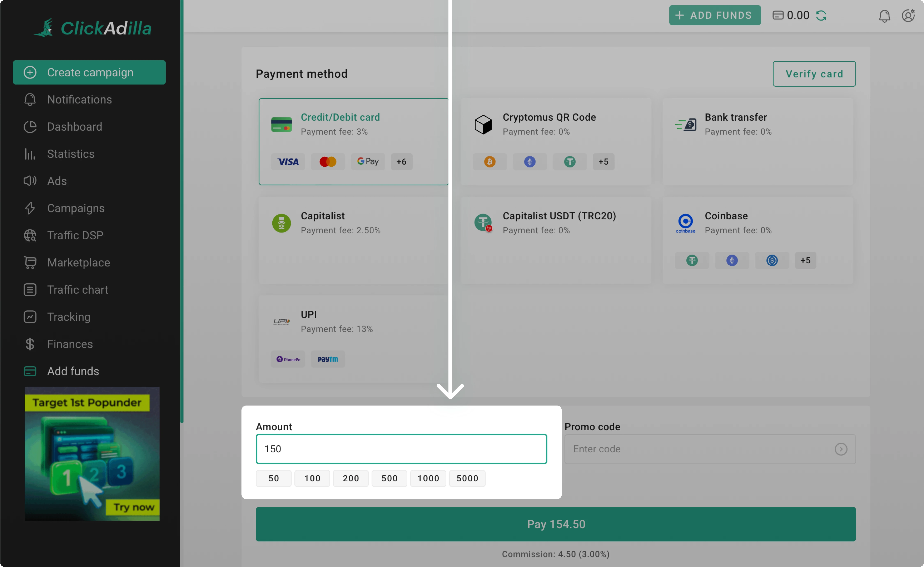Go to the Dashboard menu entry
924x567 pixels.
[75, 127]
